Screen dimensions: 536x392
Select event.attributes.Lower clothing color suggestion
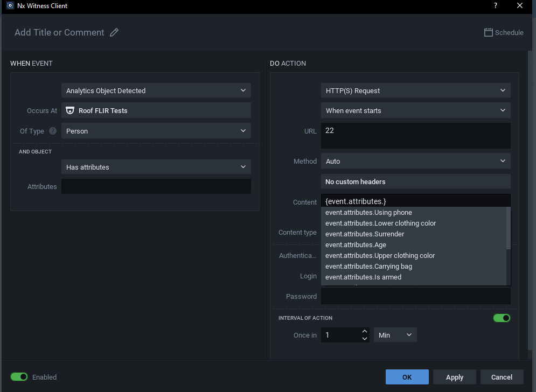(414, 223)
